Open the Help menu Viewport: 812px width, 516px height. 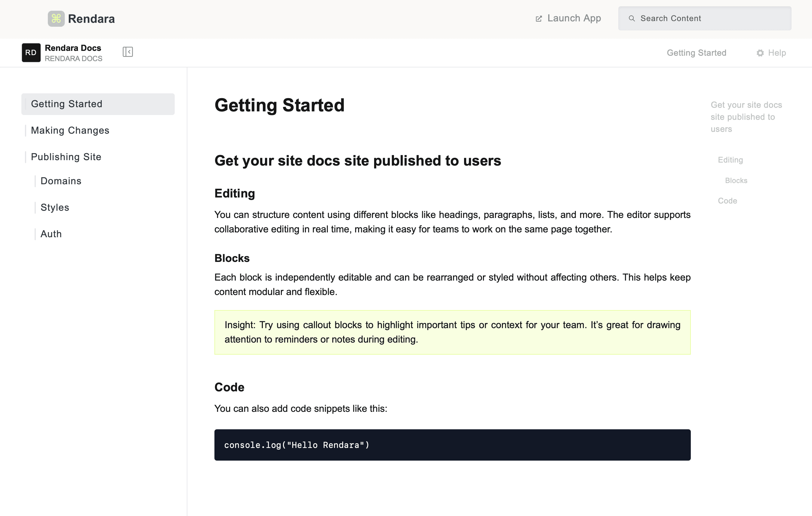(776, 53)
